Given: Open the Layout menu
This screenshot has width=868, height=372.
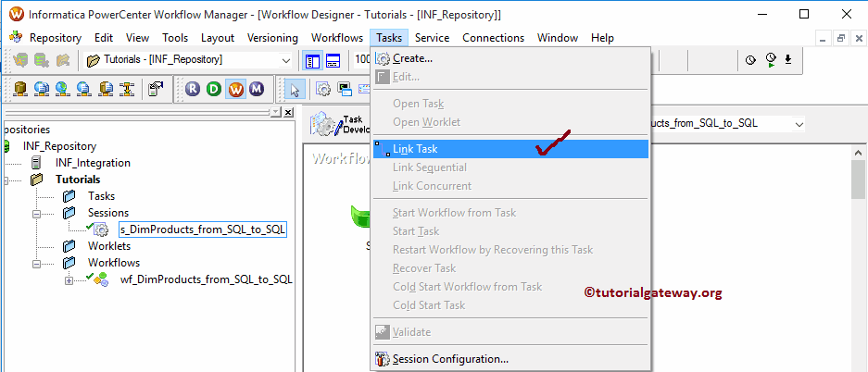Looking at the screenshot, I should point(218,38).
